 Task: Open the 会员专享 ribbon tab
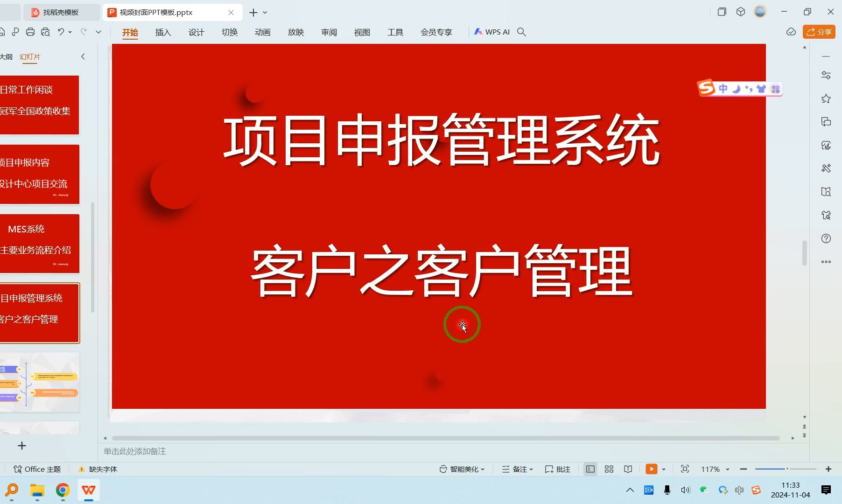pyautogui.click(x=436, y=32)
